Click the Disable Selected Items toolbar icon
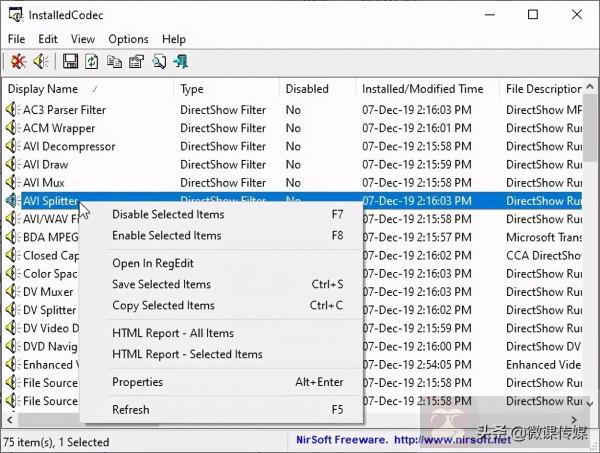The height and width of the screenshot is (453, 600). tap(18, 61)
